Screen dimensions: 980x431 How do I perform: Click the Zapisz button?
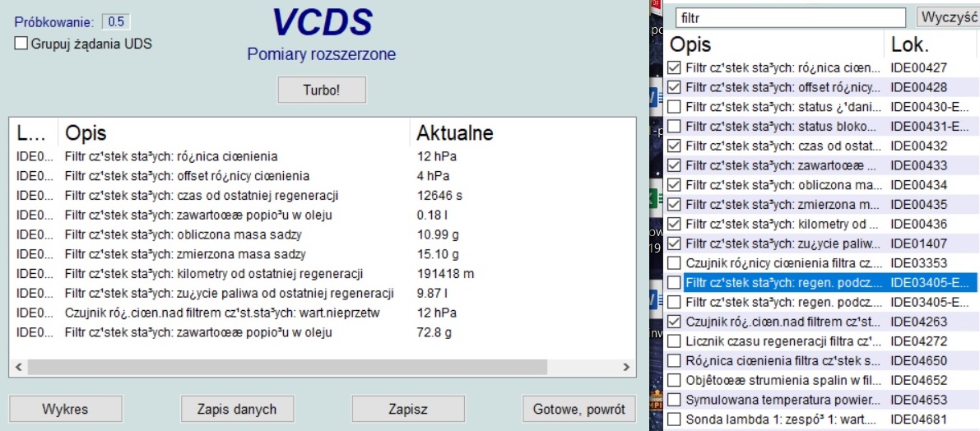[x=408, y=410]
